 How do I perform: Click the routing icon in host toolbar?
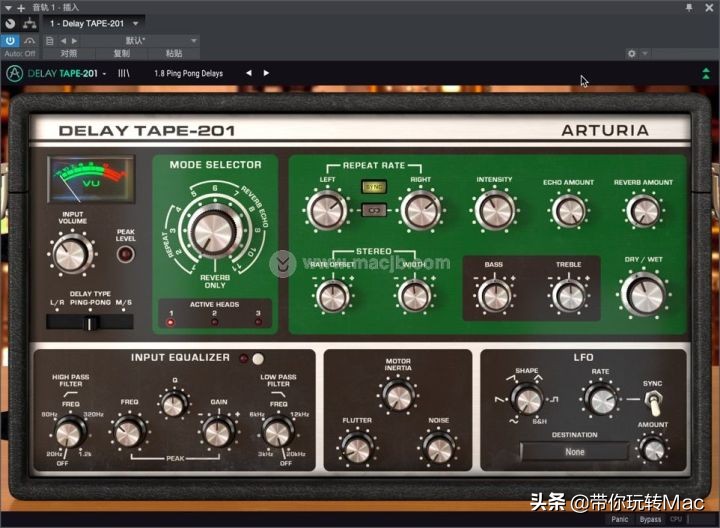pyautogui.click(x=30, y=23)
